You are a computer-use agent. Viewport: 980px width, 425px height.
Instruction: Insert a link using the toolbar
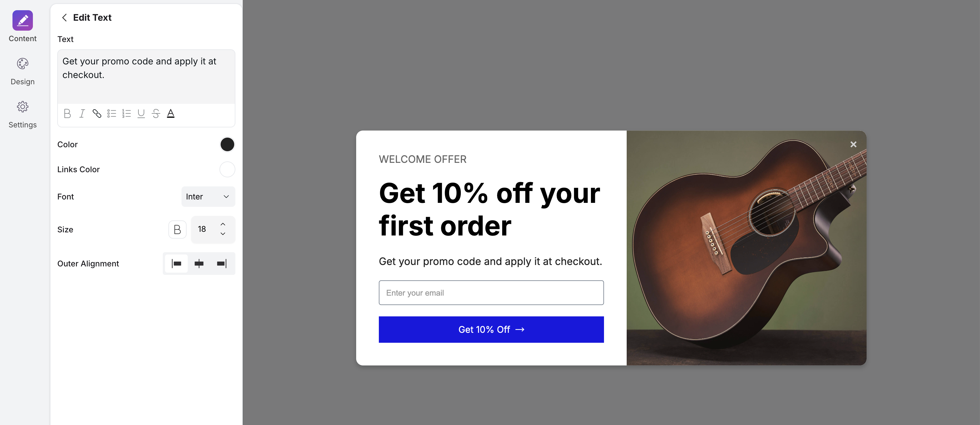[x=97, y=113]
